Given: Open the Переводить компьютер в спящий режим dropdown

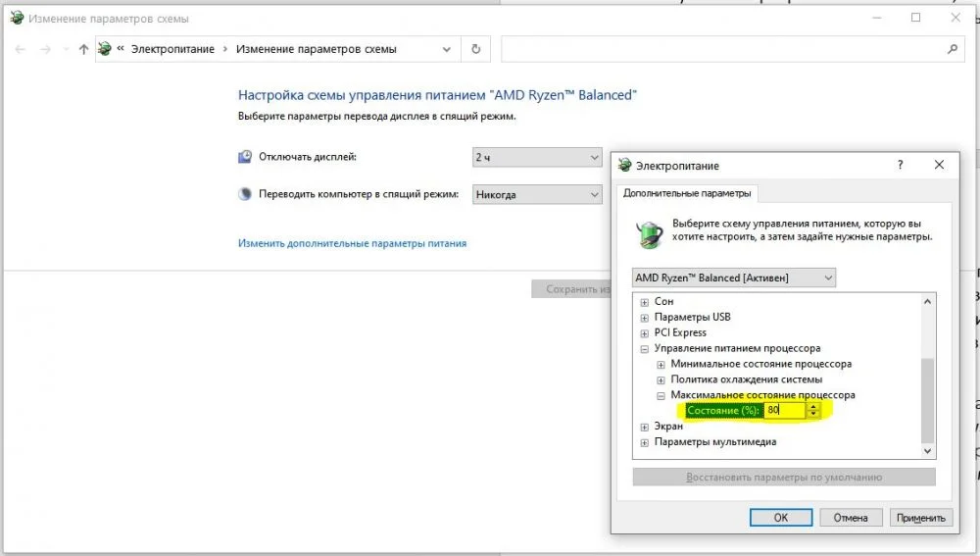Looking at the screenshot, I should pyautogui.click(x=537, y=194).
